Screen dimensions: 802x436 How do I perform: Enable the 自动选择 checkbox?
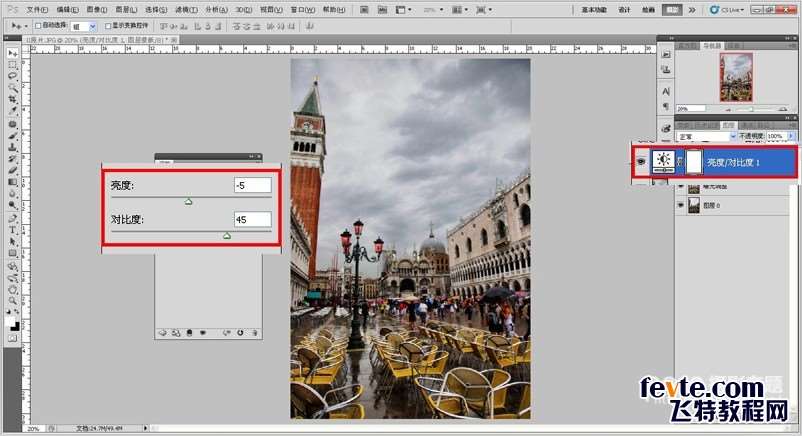click(x=38, y=26)
